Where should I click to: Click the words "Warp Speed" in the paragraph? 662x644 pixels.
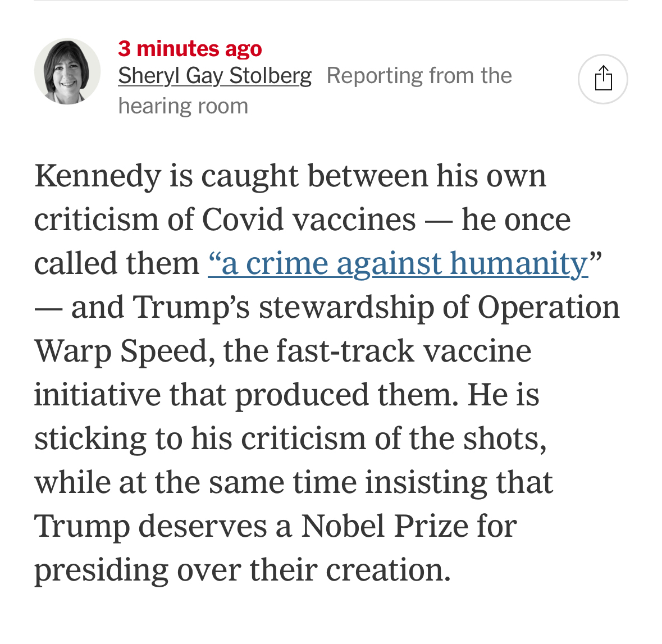(x=120, y=351)
